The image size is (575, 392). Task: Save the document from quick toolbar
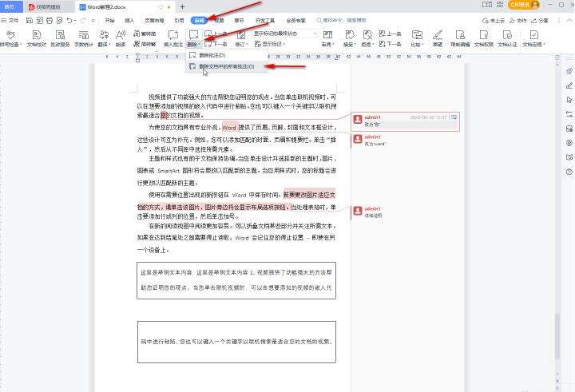30,21
